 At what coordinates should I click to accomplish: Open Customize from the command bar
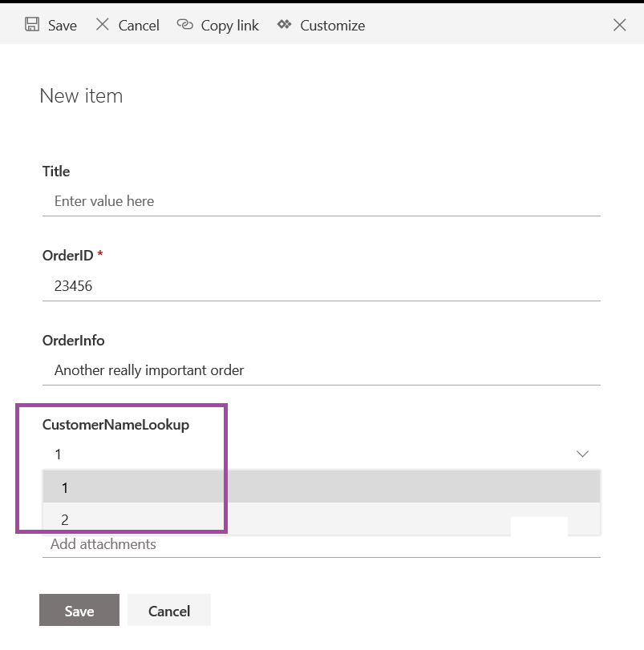click(x=333, y=26)
